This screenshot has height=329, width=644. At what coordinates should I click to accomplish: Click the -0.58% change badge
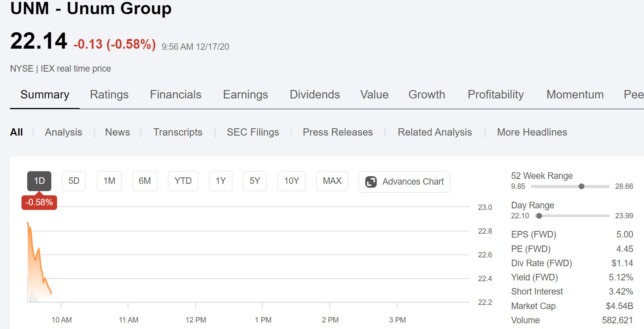tap(39, 202)
